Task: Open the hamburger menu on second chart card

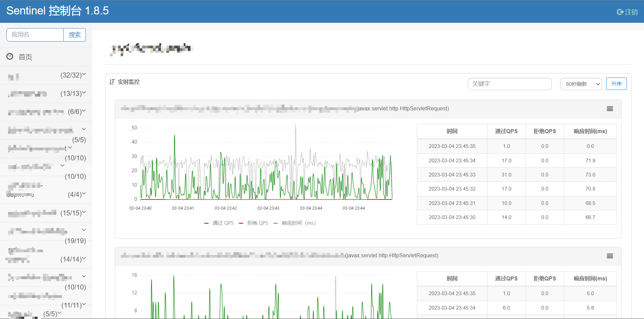Action: (609, 256)
